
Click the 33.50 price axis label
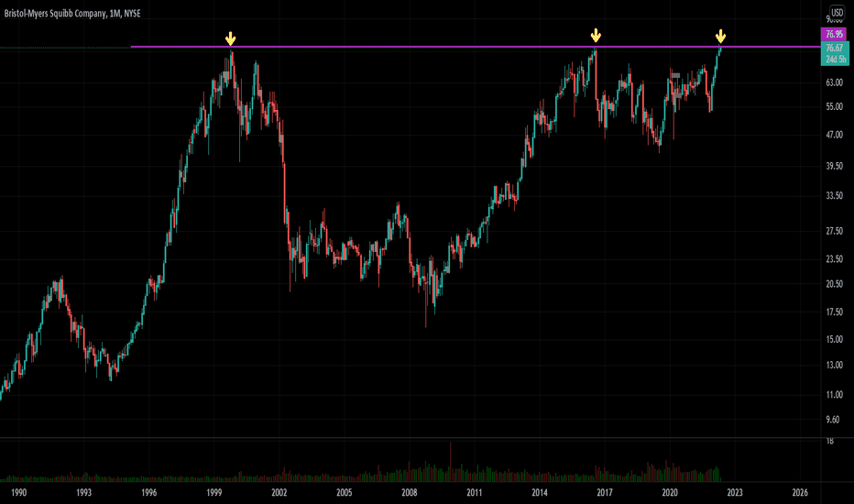tap(834, 195)
